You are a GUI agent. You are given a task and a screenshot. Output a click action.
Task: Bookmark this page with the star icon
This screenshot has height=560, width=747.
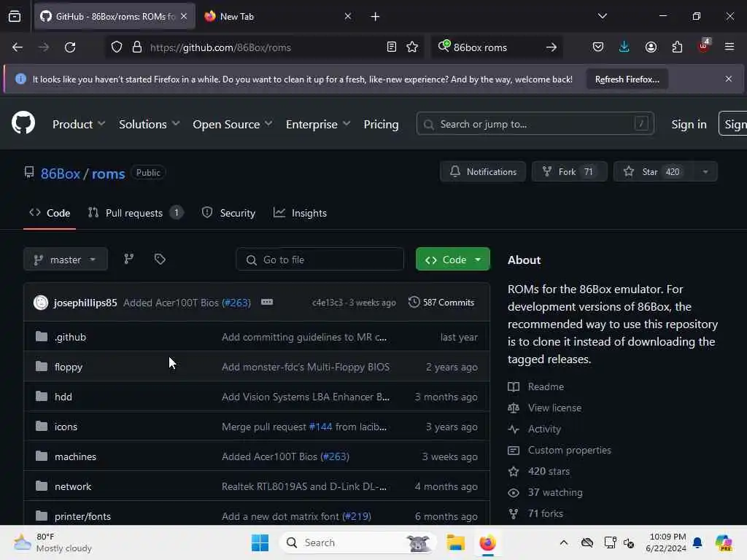[x=412, y=47]
